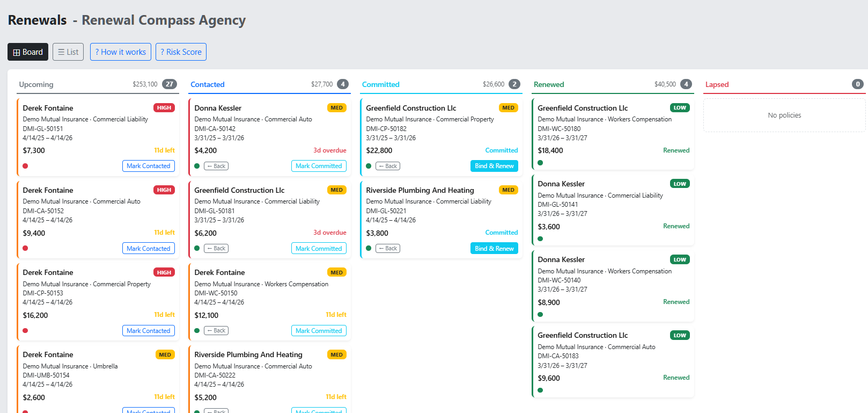Select the Committed column header
Screen dimensions: 868x413
[x=381, y=84]
